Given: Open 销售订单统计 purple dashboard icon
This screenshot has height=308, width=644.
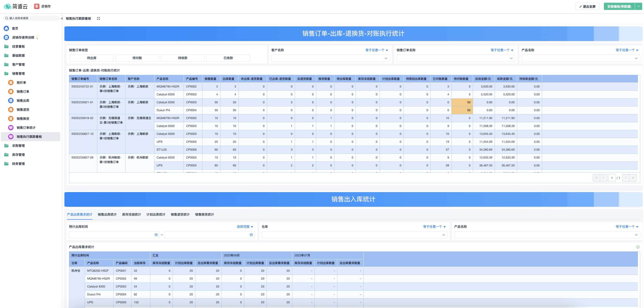Looking at the screenshot, I should pos(26,128).
